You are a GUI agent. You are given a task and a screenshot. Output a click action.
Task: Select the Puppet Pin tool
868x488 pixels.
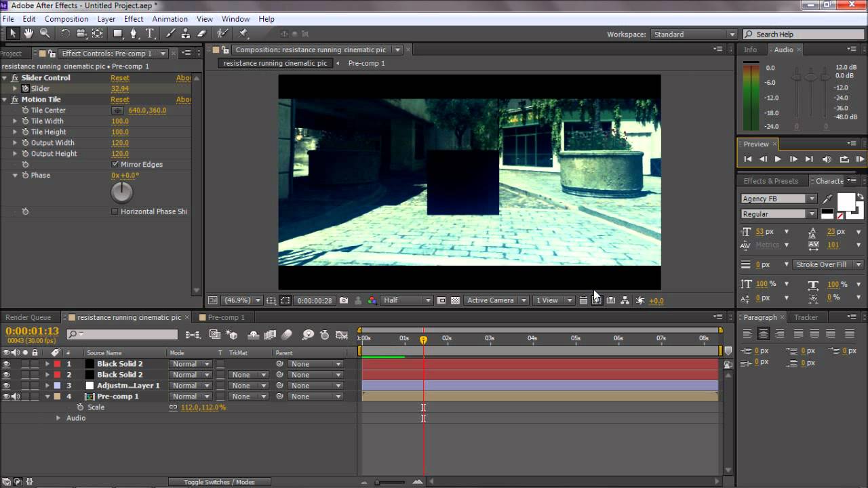[x=243, y=33]
